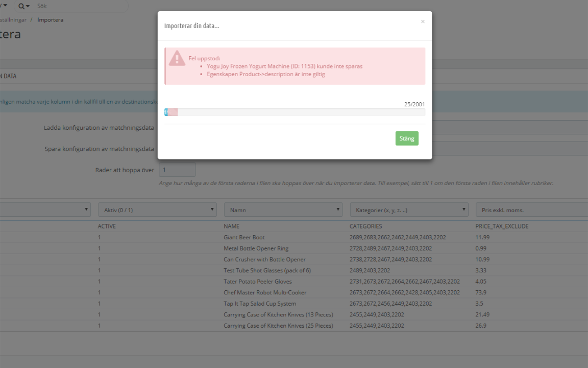Click 'Carrying Case of Kitchen Knives (25 Pieces)'

tap(278, 326)
